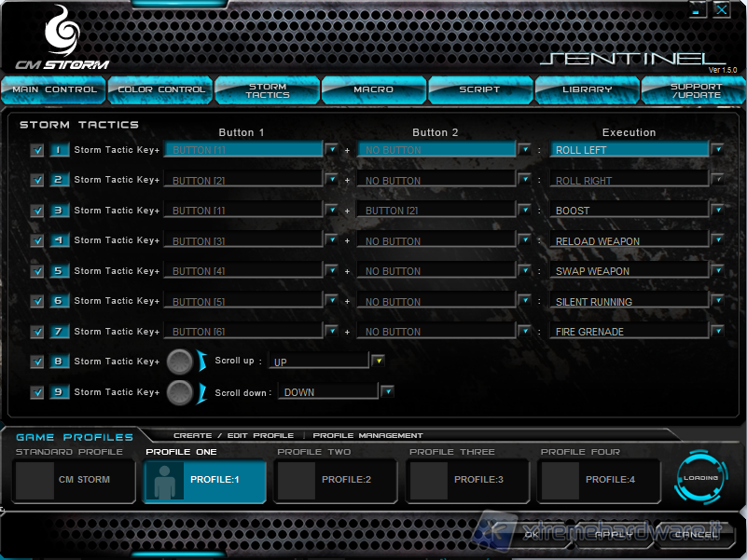
Task: Click the CM Storm logo icon
Action: click(60, 31)
